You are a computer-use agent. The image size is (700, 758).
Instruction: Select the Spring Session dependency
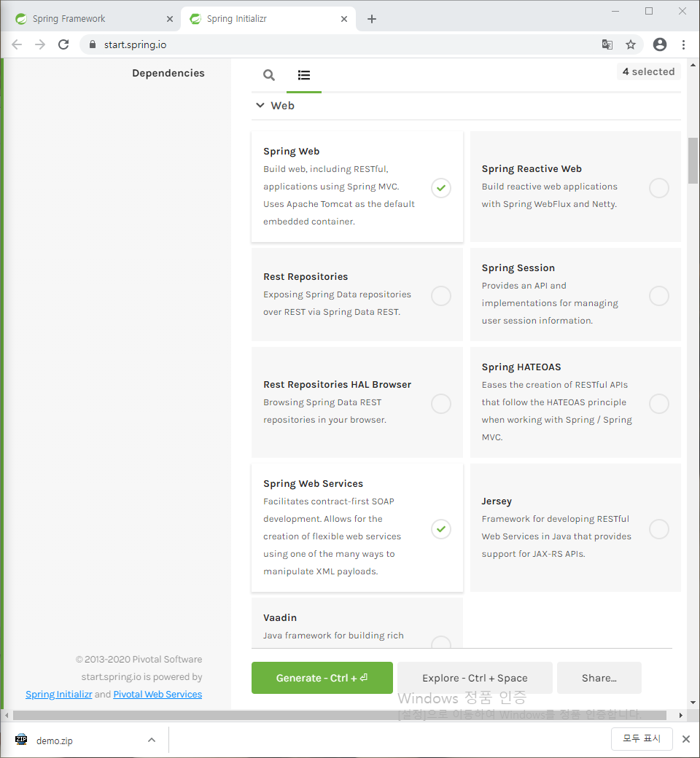(x=659, y=295)
